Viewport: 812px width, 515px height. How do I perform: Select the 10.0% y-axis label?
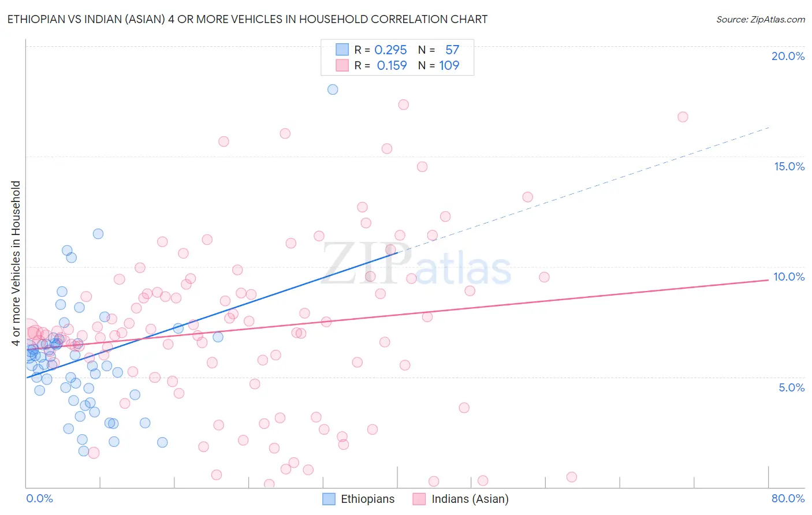[789, 277]
